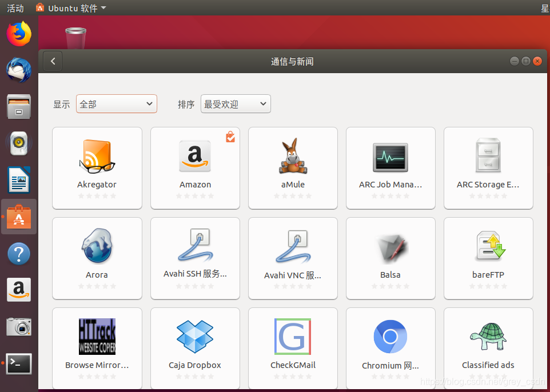
Task: Click the Arora app name label
Action: (x=97, y=275)
